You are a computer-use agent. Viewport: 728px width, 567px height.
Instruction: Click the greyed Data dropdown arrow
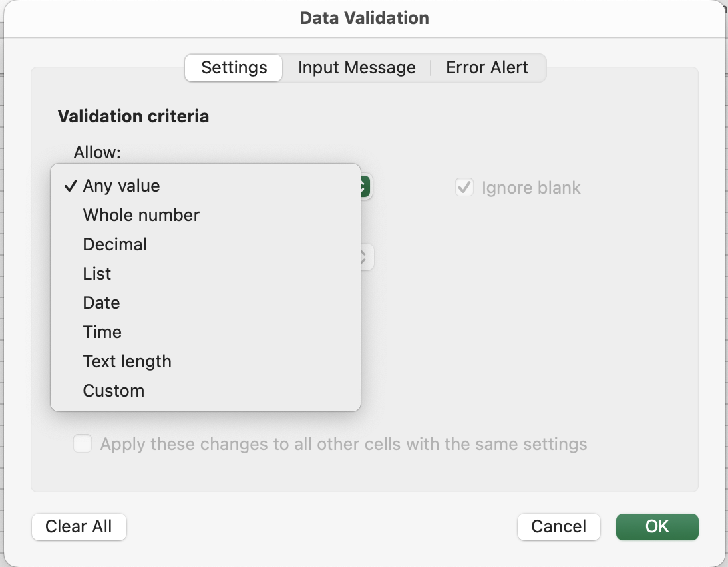[x=365, y=257]
